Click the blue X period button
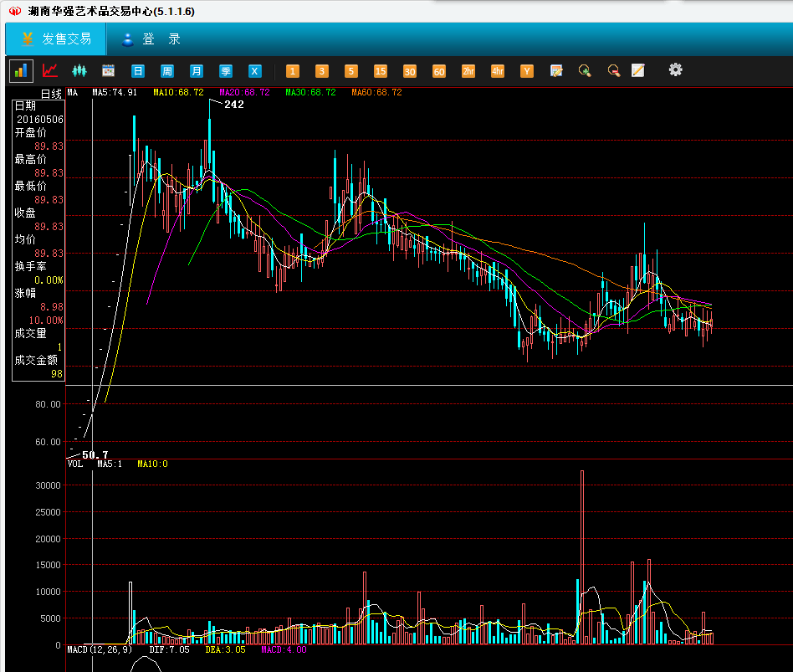 coord(255,71)
